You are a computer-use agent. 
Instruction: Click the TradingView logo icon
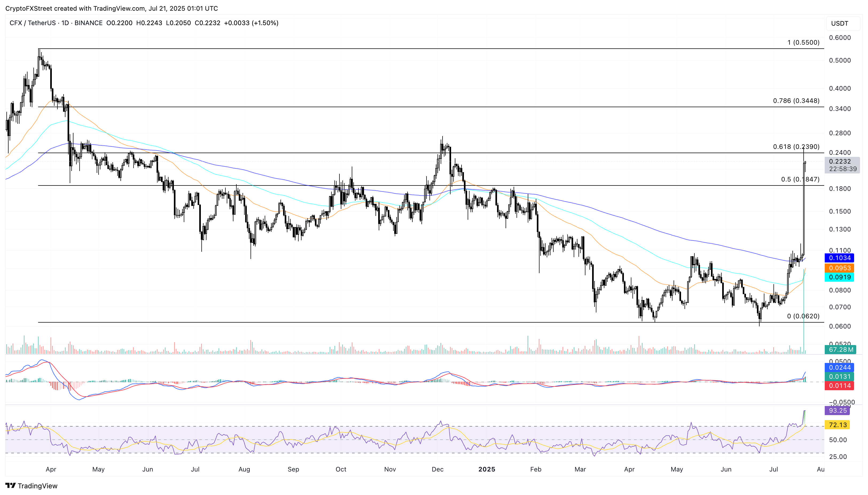pos(10,485)
